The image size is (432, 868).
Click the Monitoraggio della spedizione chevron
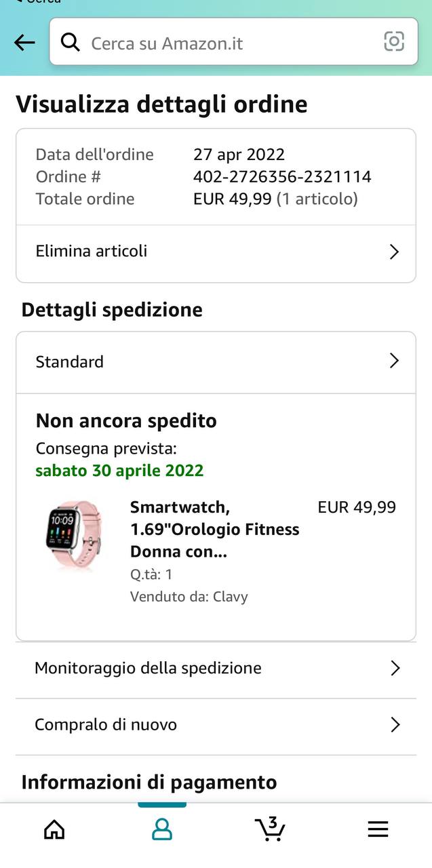pos(395,669)
